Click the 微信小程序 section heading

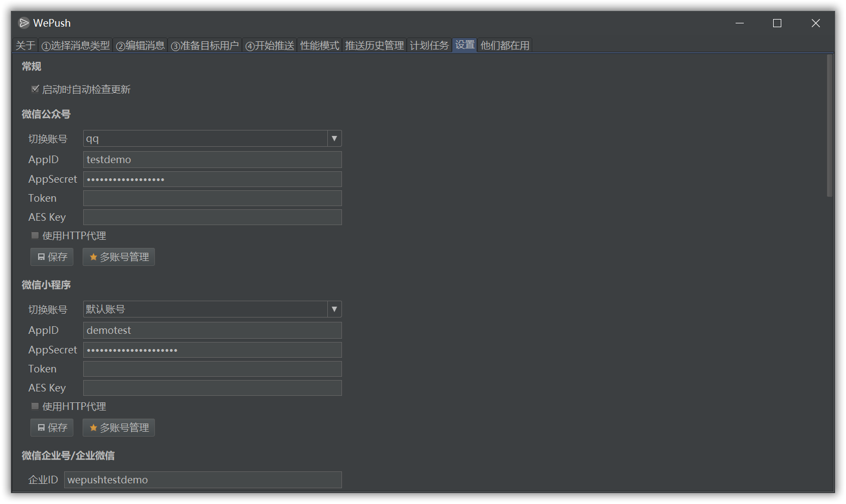(46, 285)
